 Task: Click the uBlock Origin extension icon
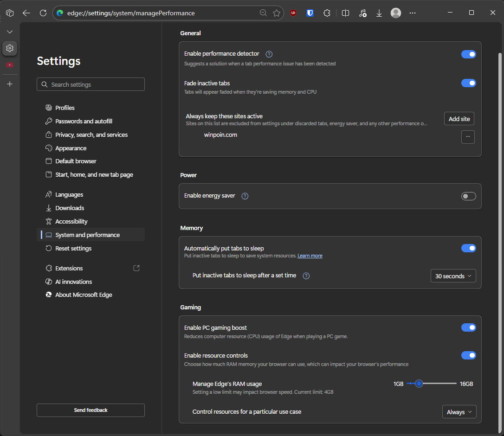point(293,13)
